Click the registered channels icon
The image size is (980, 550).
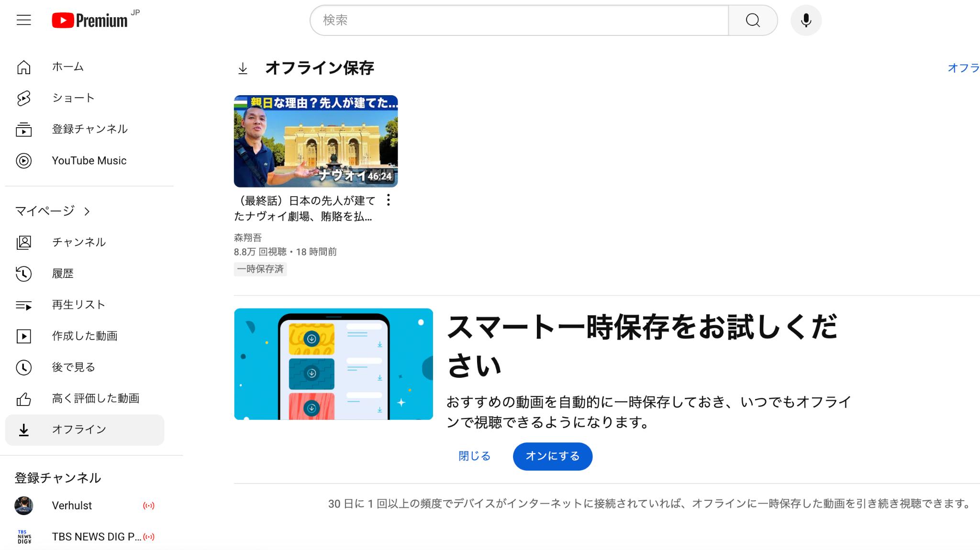point(24,129)
